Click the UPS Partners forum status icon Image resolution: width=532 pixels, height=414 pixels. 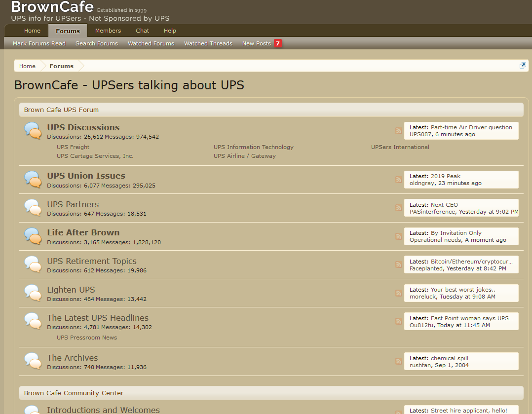(33, 207)
